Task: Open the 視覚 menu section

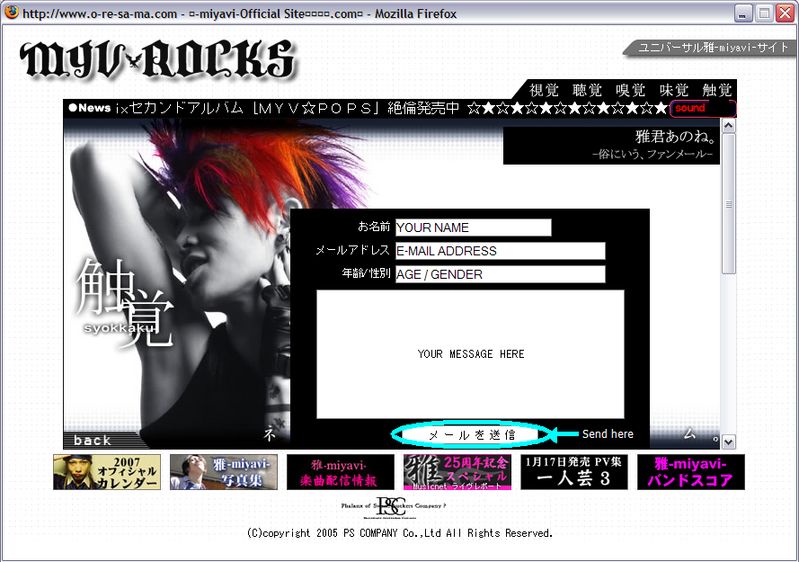Action: pos(544,90)
